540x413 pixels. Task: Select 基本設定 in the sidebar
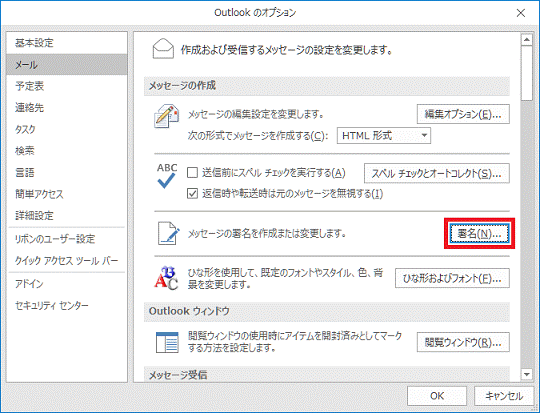pos(67,43)
